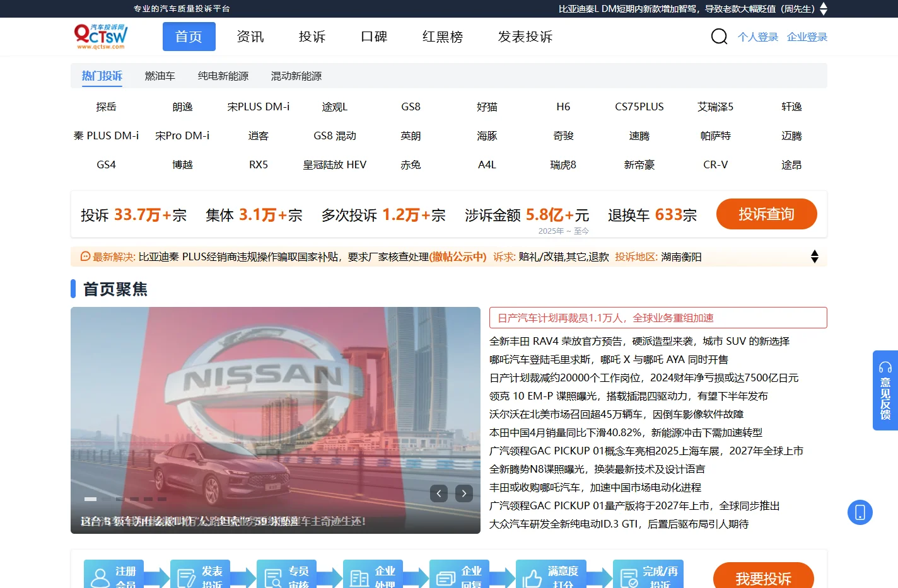Click the 企业处理 building step icon
898x588 pixels.
pyautogui.click(x=359, y=578)
